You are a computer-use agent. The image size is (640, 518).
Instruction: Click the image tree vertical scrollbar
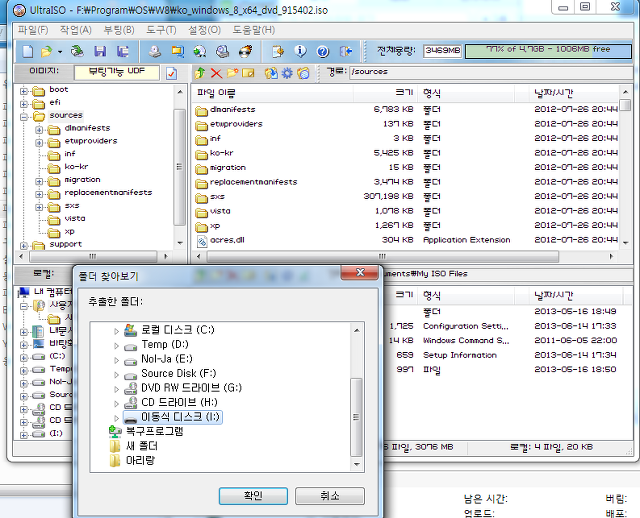coord(180,167)
